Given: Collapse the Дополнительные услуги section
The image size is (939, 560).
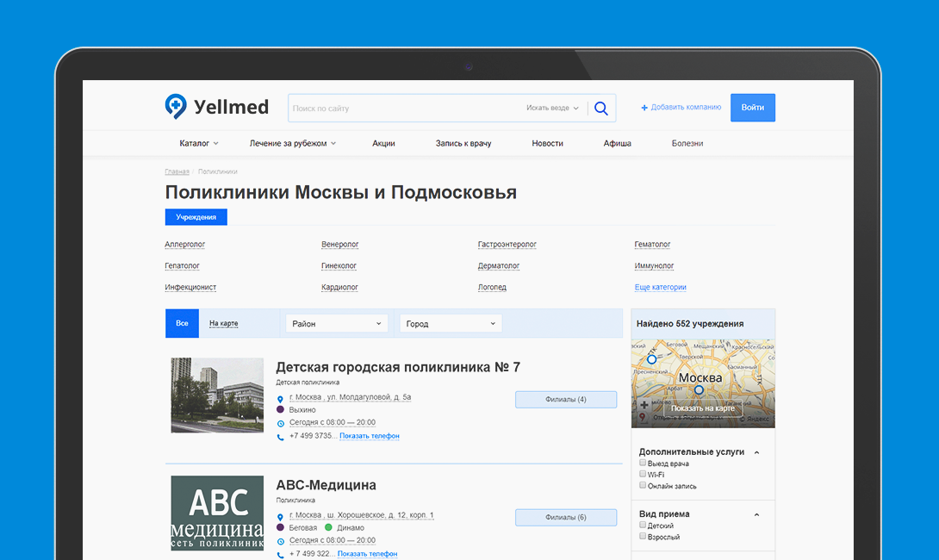Looking at the screenshot, I should tap(757, 453).
